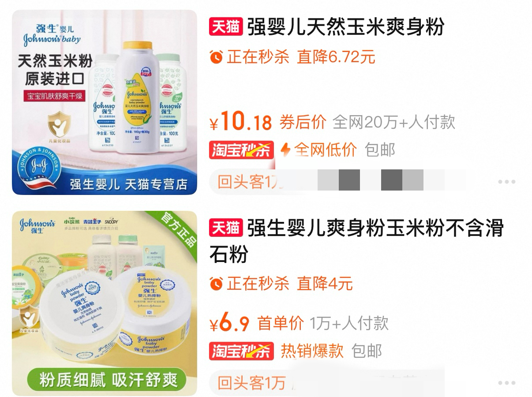The width and height of the screenshot is (532, 397).
Task: Open the second product's three-dot more menu
Action: pos(506,383)
